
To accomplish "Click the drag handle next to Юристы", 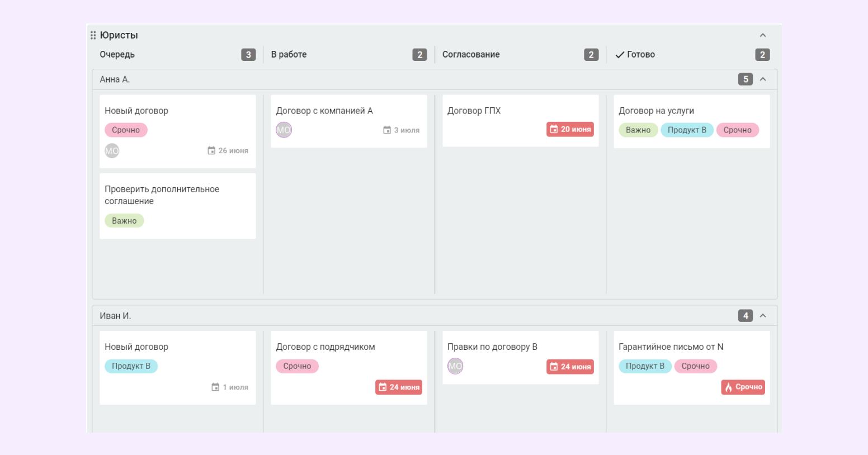I will pos(93,35).
